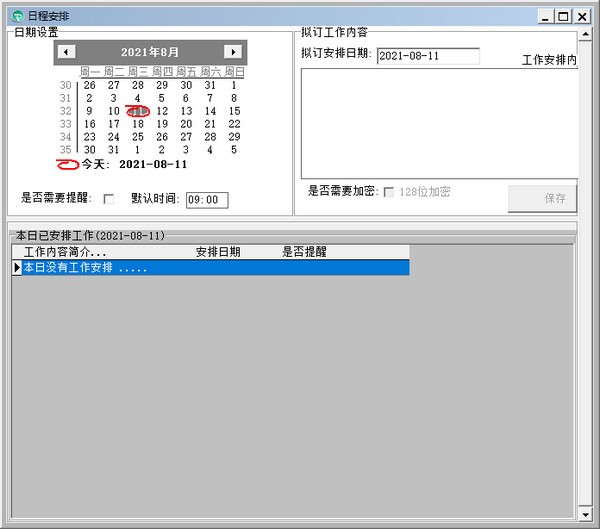Select August 20 in the calendar
The image size is (600, 529).
[x=186, y=124]
